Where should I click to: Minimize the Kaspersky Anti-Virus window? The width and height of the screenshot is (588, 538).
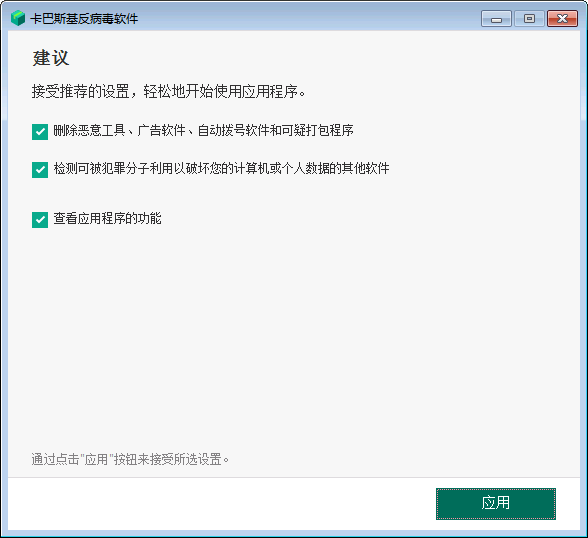click(x=496, y=19)
